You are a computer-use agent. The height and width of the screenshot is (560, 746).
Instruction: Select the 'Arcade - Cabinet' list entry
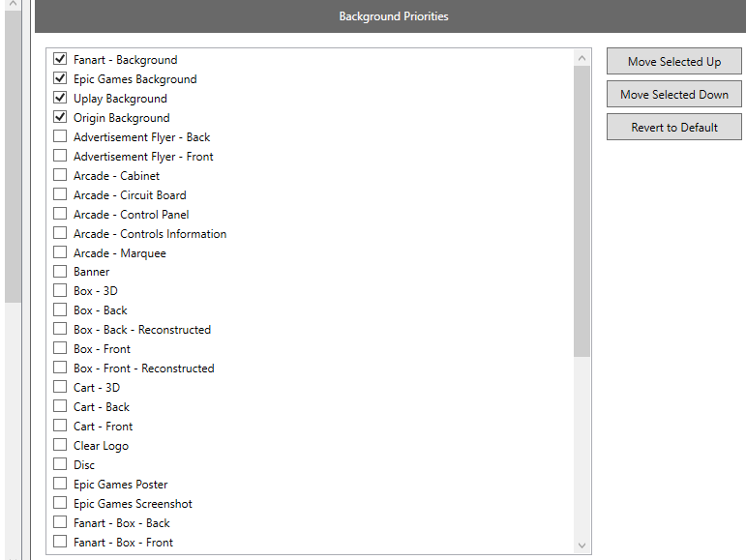tap(116, 176)
